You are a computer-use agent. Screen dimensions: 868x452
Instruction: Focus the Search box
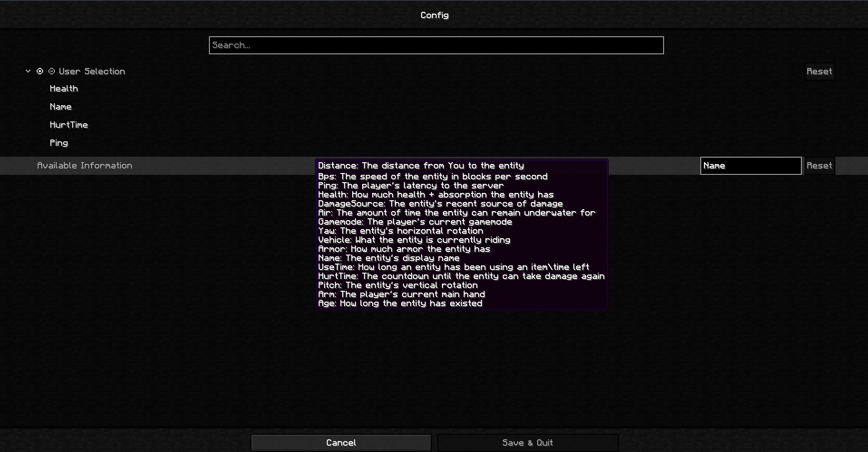[436, 45]
